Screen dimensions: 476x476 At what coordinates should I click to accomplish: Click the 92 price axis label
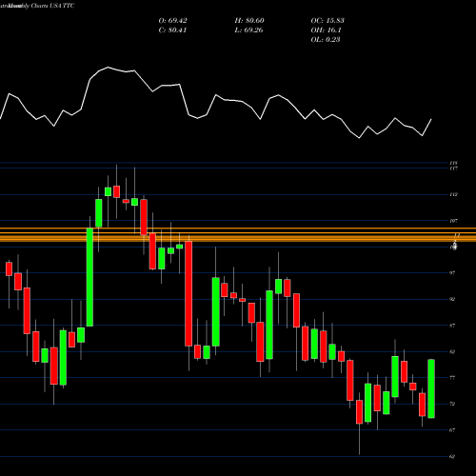point(452,299)
